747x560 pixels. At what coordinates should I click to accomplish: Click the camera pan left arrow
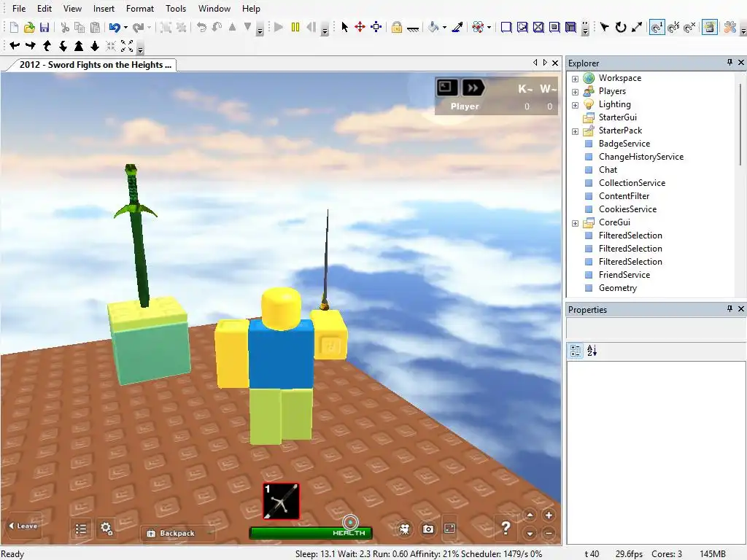tap(15, 46)
